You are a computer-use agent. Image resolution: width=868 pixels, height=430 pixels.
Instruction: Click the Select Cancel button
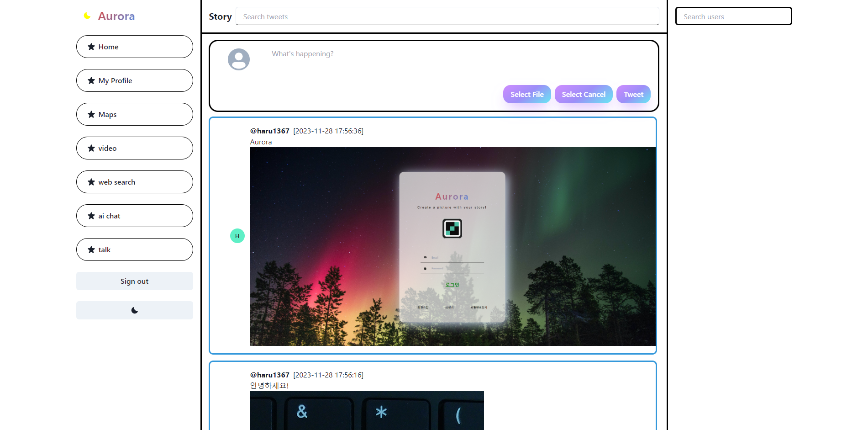pos(584,94)
